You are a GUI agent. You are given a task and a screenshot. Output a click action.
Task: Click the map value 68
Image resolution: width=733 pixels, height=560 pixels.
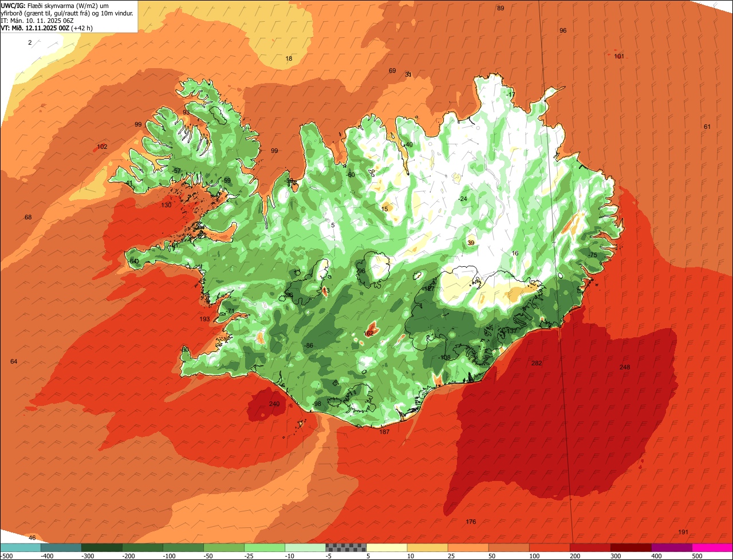coord(28,217)
